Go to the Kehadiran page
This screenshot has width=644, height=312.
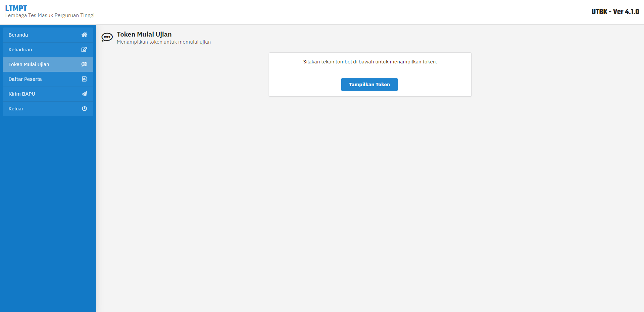pyautogui.click(x=48, y=50)
